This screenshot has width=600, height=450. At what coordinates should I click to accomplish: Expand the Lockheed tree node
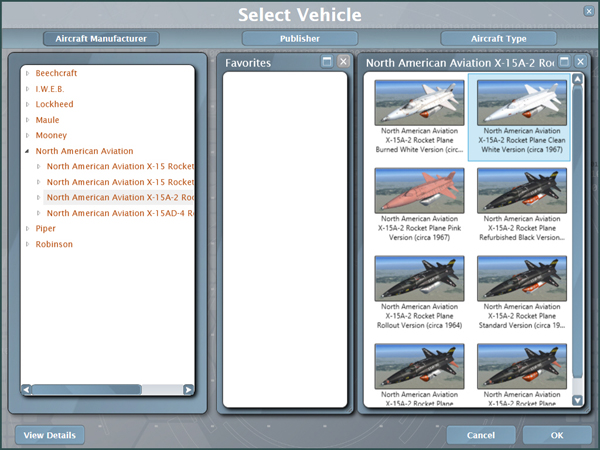tap(28, 104)
